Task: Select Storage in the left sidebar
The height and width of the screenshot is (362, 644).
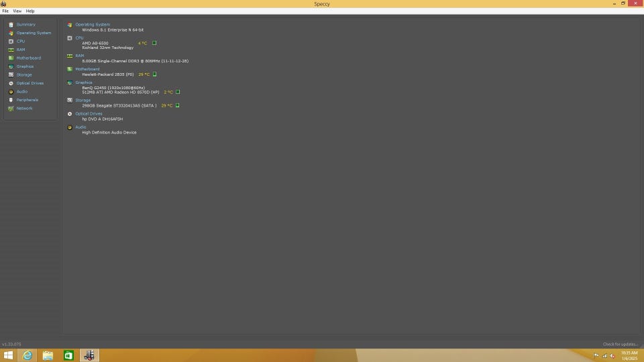Action: (x=24, y=74)
